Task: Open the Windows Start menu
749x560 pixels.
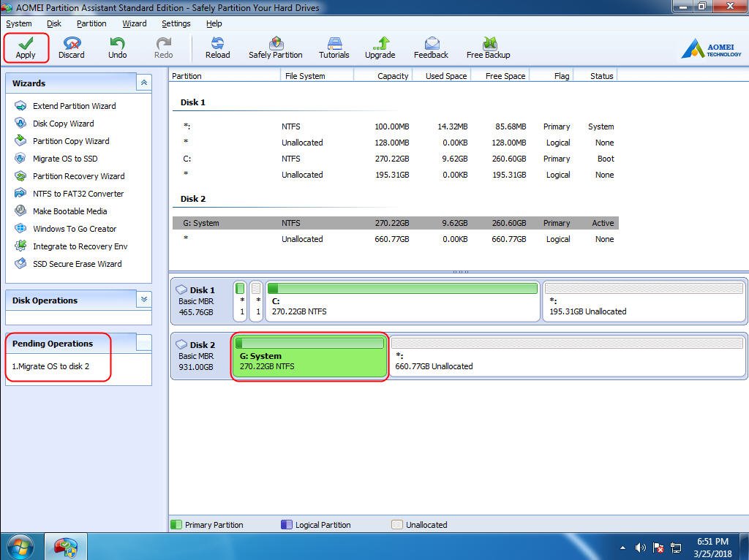Action: coord(20,546)
